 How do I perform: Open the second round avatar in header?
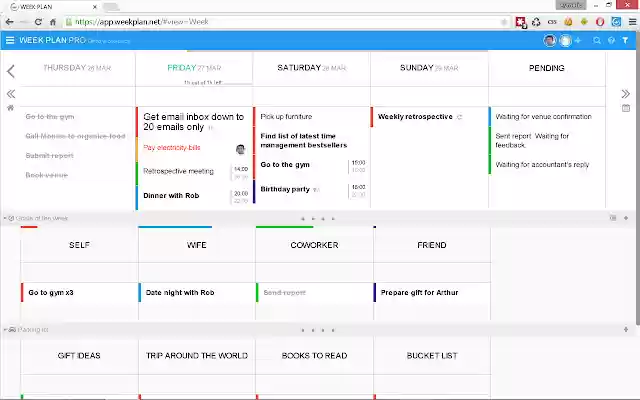[565, 40]
